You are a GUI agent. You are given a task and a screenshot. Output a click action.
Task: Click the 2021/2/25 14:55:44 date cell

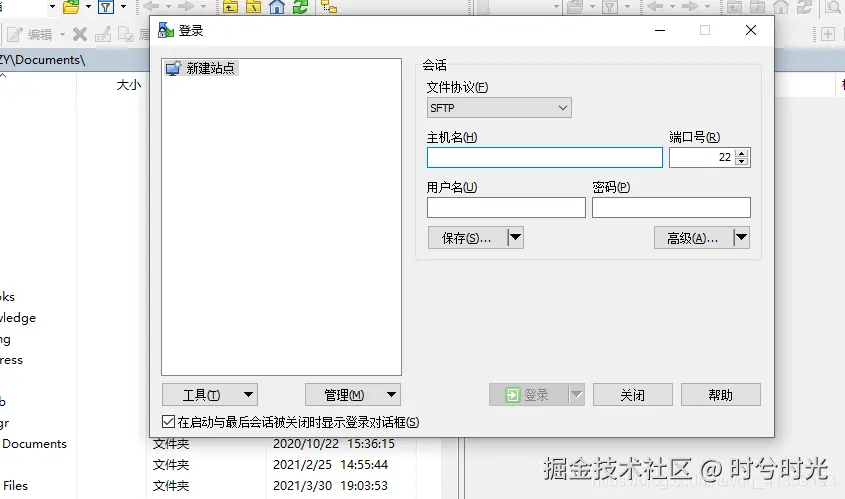pos(330,465)
